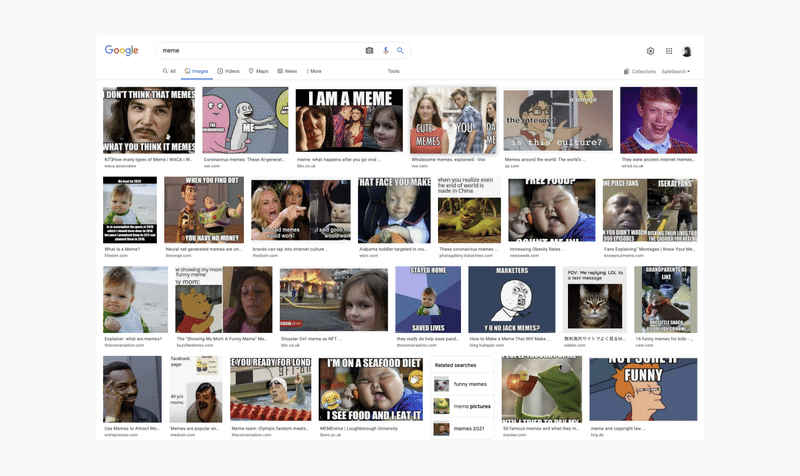This screenshot has width=800, height=476.
Task: Open the distracted boyfriend 'Cute Memes' thumbnail
Action: 453,120
